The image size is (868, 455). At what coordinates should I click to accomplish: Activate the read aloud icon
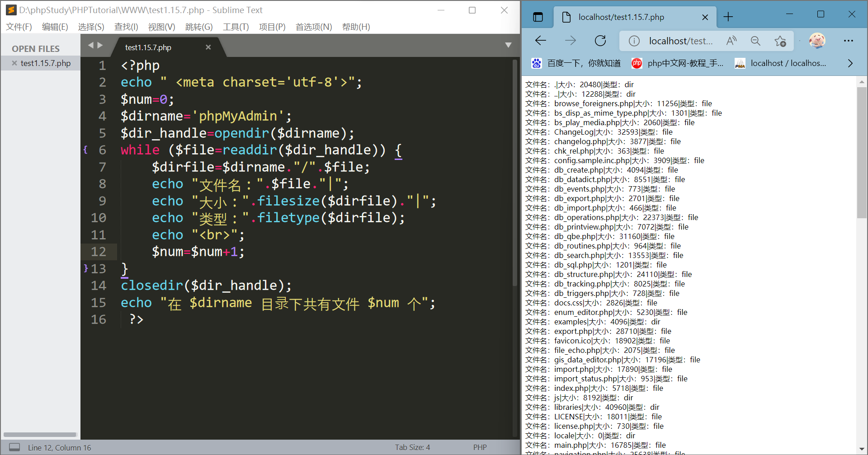(x=731, y=41)
